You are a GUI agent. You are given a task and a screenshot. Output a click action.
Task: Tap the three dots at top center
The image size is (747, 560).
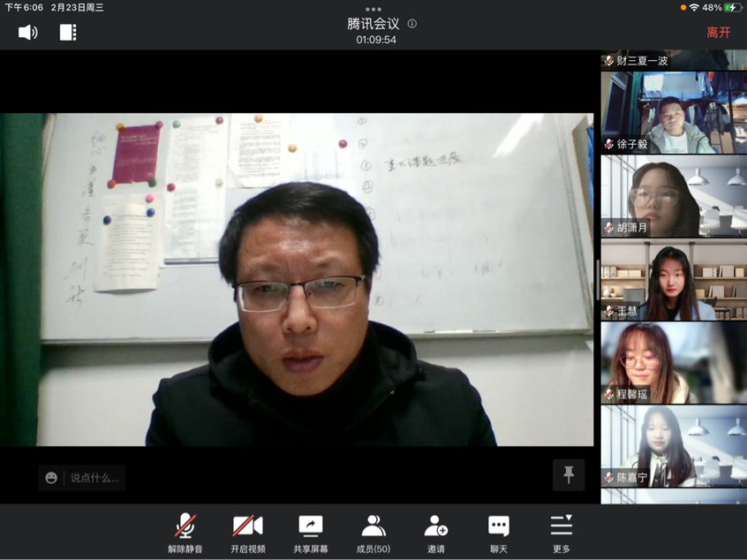373,9
